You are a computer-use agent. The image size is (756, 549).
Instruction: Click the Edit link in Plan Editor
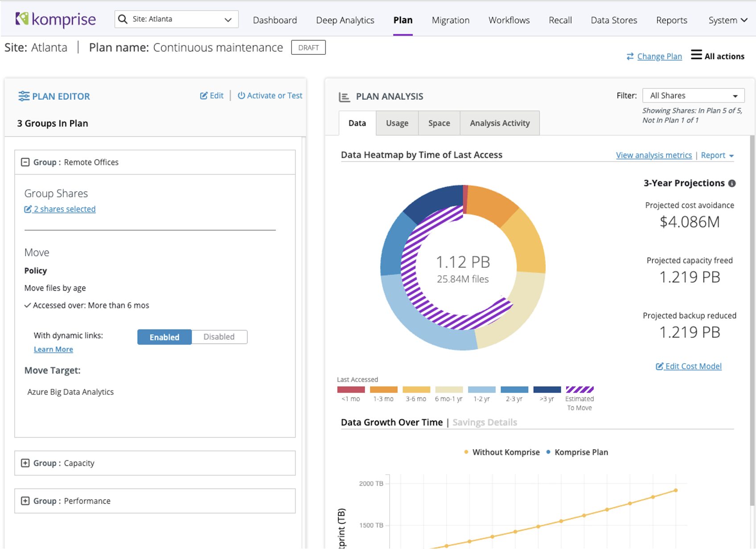pos(217,95)
